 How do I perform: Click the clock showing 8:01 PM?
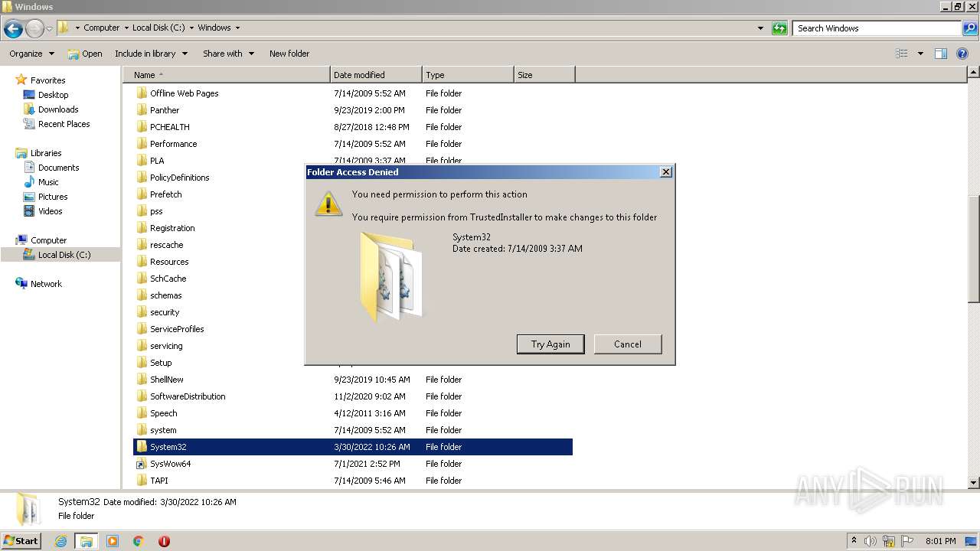pos(940,541)
